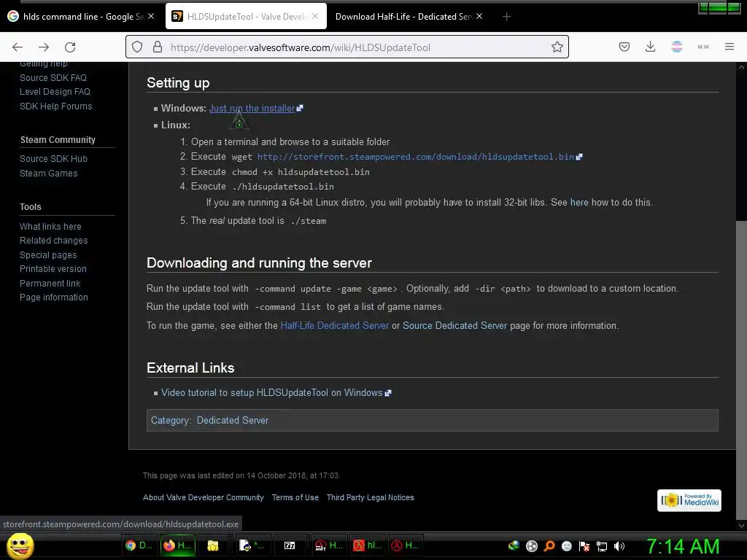Open the smiley face start menu
The width and height of the screenshot is (747, 560).
[x=20, y=545]
